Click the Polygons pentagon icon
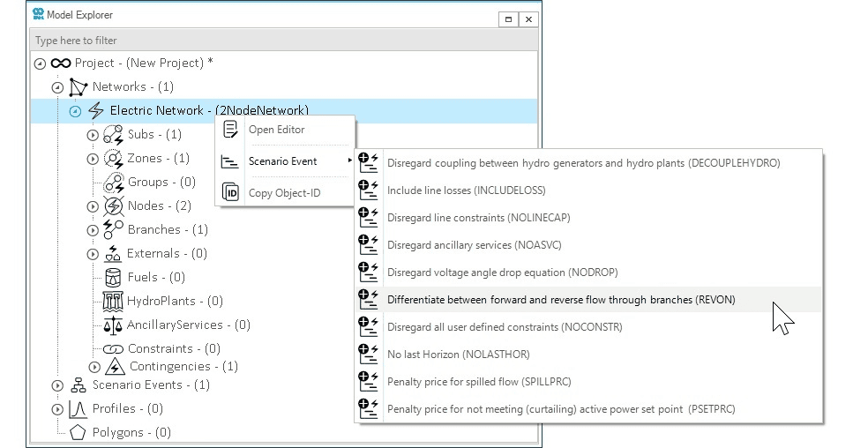Screen dimensions: 868x448 tap(78, 433)
